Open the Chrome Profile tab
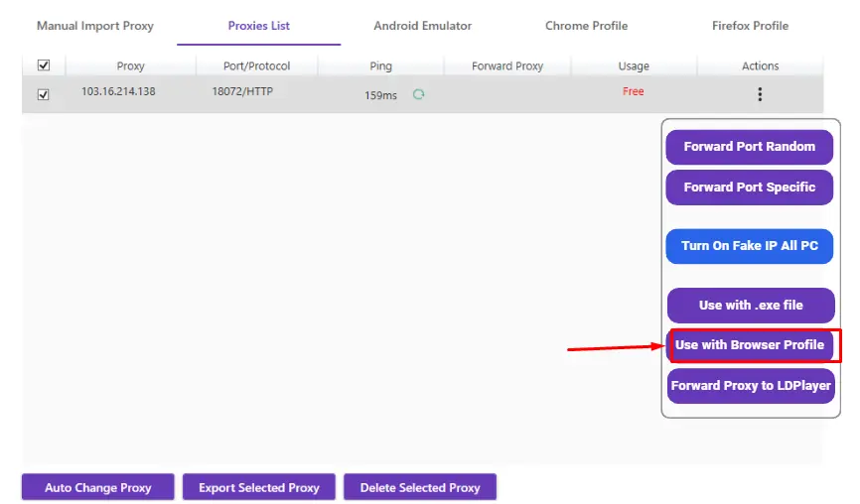 point(587,26)
